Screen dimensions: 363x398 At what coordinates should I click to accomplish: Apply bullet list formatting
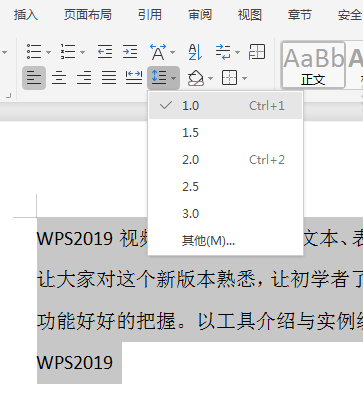[x=34, y=52]
